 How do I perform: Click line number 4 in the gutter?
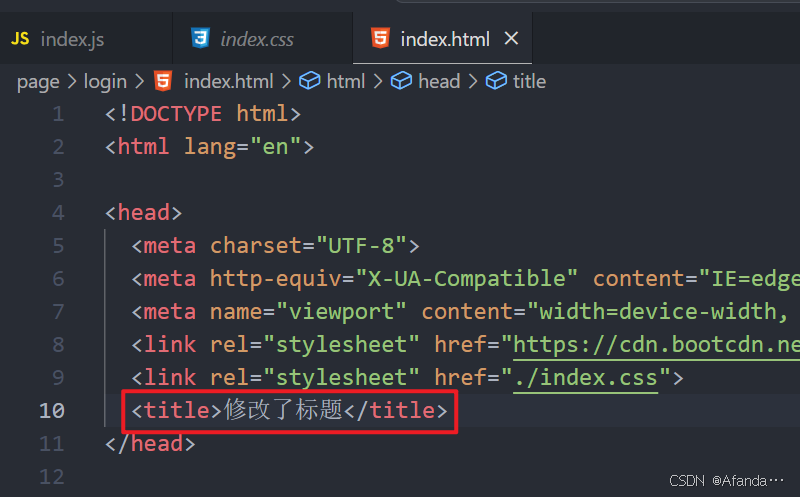(58, 213)
